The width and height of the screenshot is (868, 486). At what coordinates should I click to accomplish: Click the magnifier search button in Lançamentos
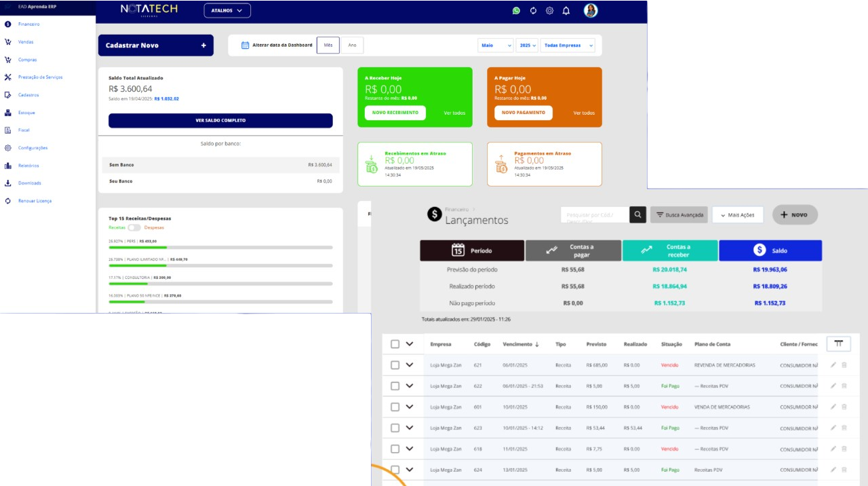pos(637,214)
